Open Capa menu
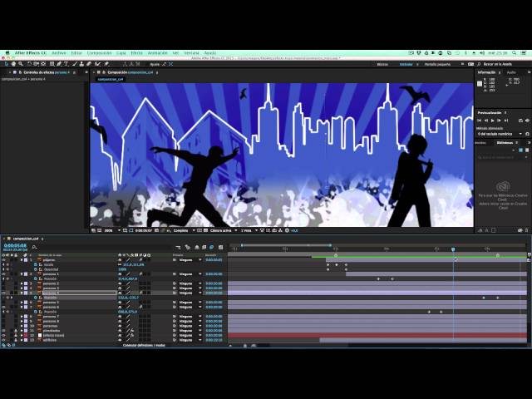 click(121, 53)
